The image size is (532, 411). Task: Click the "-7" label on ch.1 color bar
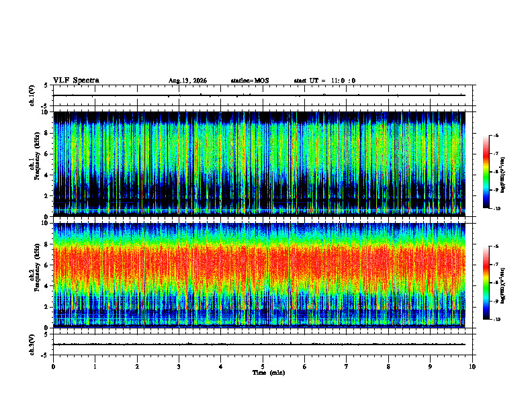496,154
